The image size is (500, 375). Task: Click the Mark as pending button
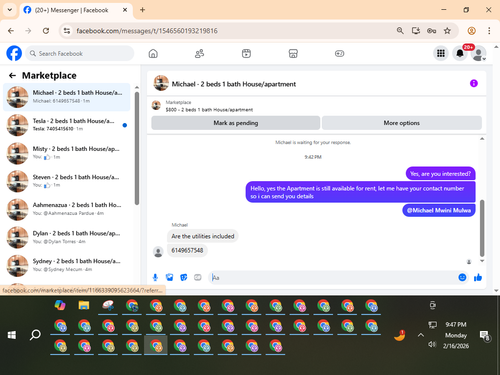[236, 123]
